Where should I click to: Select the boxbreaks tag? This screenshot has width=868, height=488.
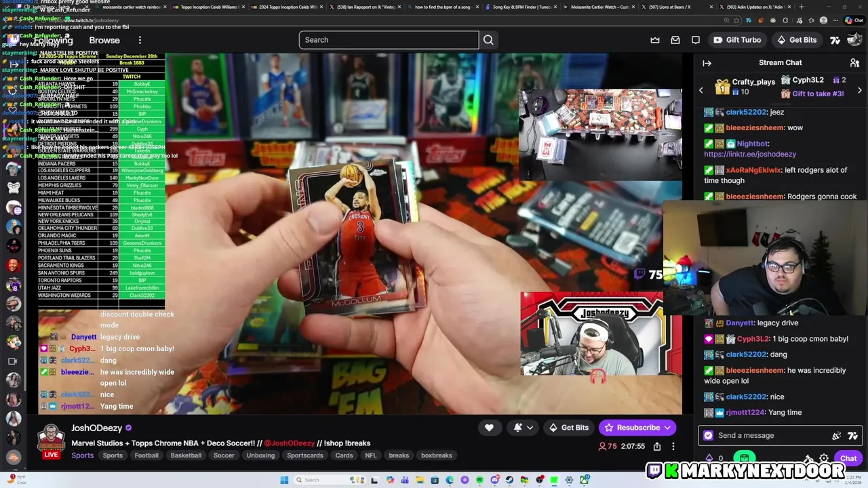[x=437, y=455]
